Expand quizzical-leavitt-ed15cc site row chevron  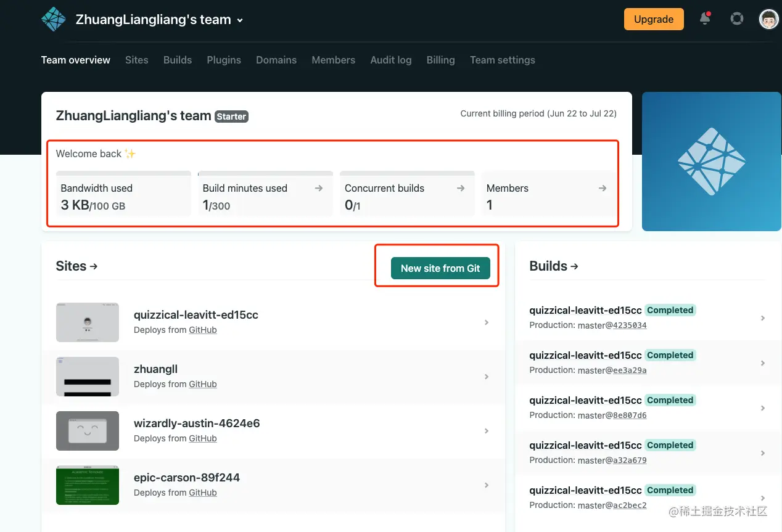(487, 322)
